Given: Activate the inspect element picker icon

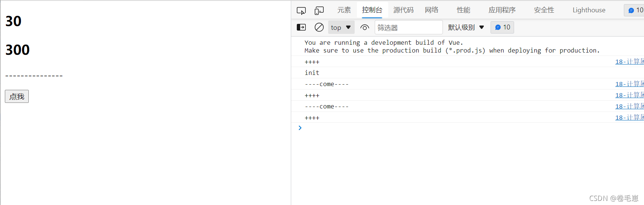Looking at the screenshot, I should click(x=301, y=10).
